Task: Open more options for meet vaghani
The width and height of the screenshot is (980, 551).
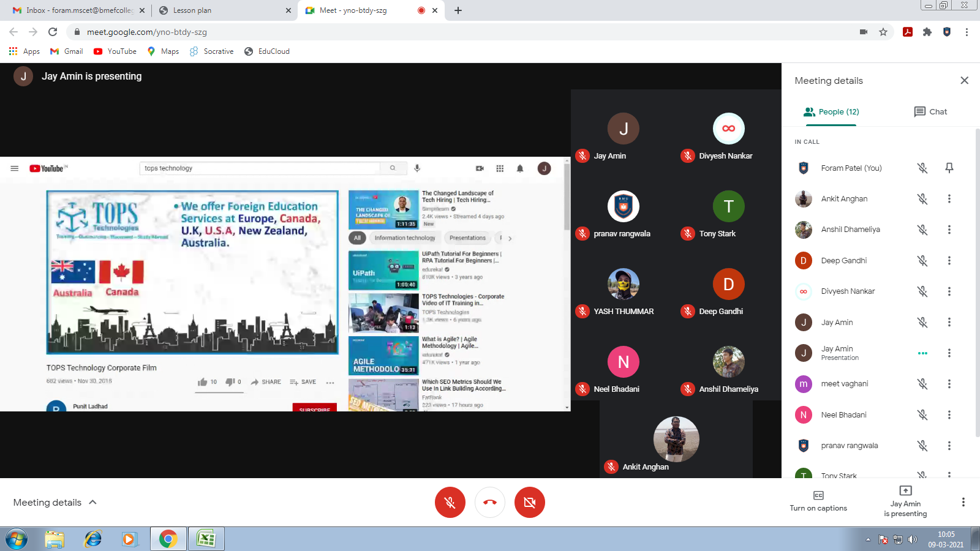Action: tap(949, 384)
